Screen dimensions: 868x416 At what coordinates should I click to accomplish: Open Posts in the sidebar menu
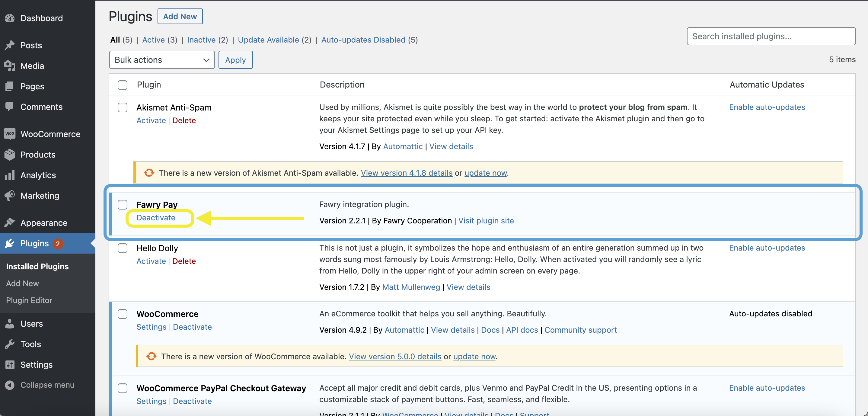pos(31,45)
